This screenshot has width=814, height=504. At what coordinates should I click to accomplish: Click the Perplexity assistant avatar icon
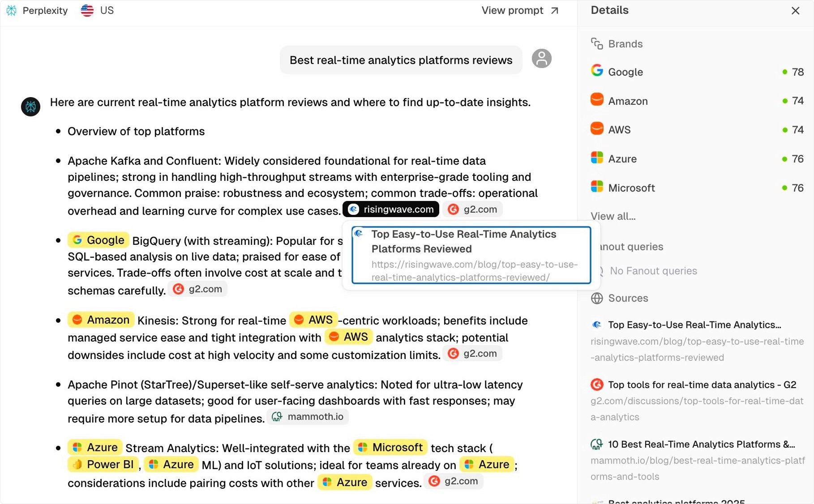click(31, 107)
